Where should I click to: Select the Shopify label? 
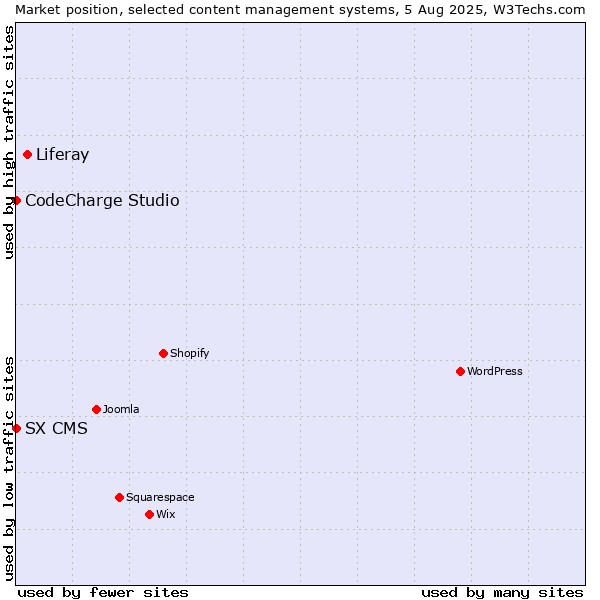click(x=189, y=353)
